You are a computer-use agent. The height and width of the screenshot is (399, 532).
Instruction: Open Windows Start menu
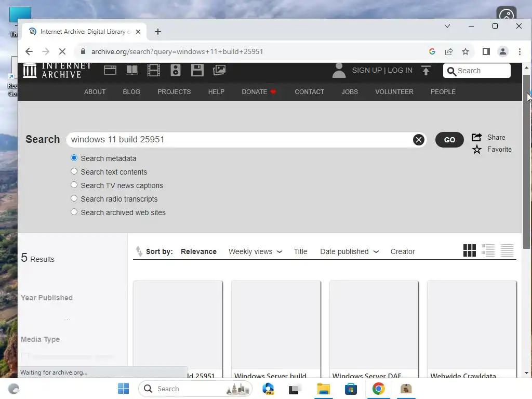pyautogui.click(x=123, y=389)
